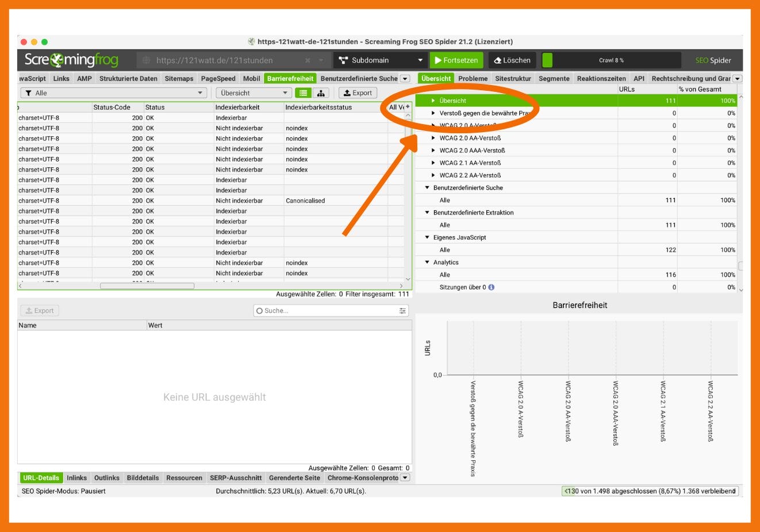Expand the WCAG 2.0 AA-Verstoß row
The height and width of the screenshot is (532, 760).
click(433, 138)
